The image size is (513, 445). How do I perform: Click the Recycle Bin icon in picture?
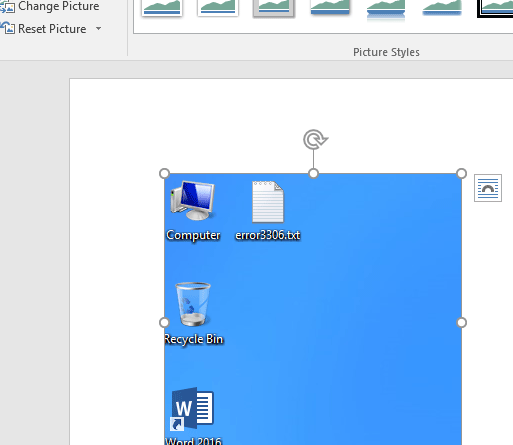click(193, 304)
